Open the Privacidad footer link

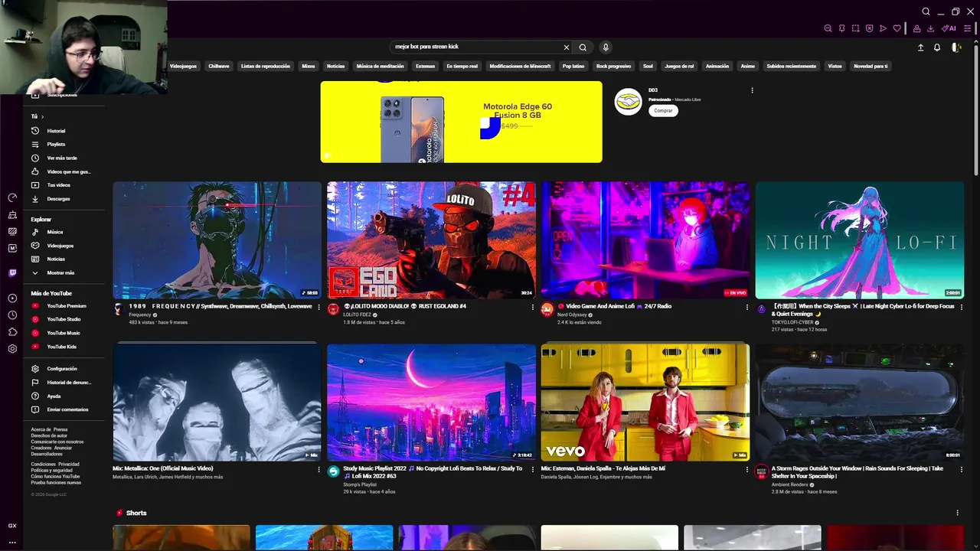click(69, 464)
